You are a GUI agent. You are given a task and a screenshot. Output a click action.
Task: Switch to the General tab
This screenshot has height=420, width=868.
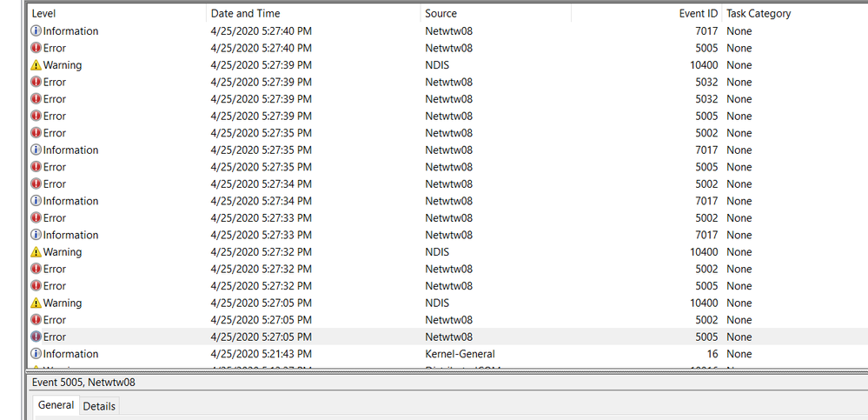(x=56, y=405)
